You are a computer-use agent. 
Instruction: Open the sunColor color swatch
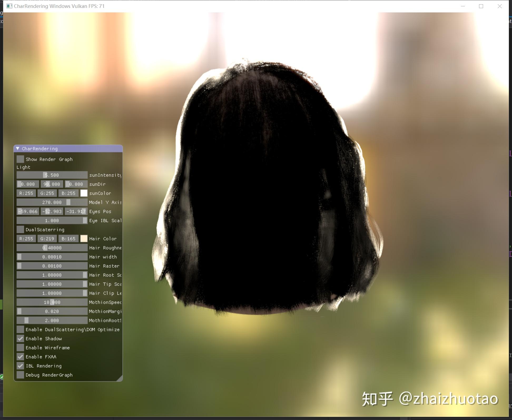pyautogui.click(x=84, y=193)
